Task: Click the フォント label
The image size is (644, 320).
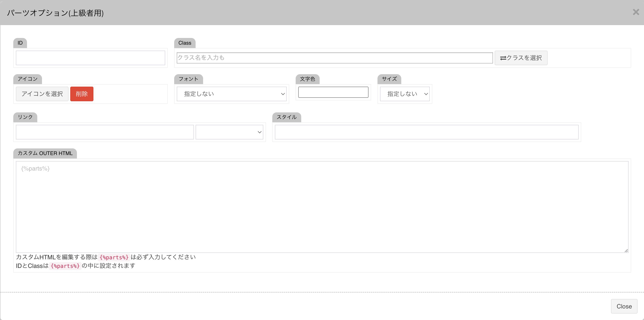Action: coord(189,79)
